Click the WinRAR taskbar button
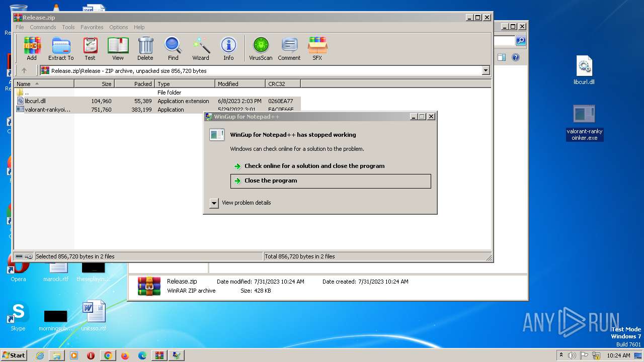The image size is (644, 362). click(x=159, y=355)
